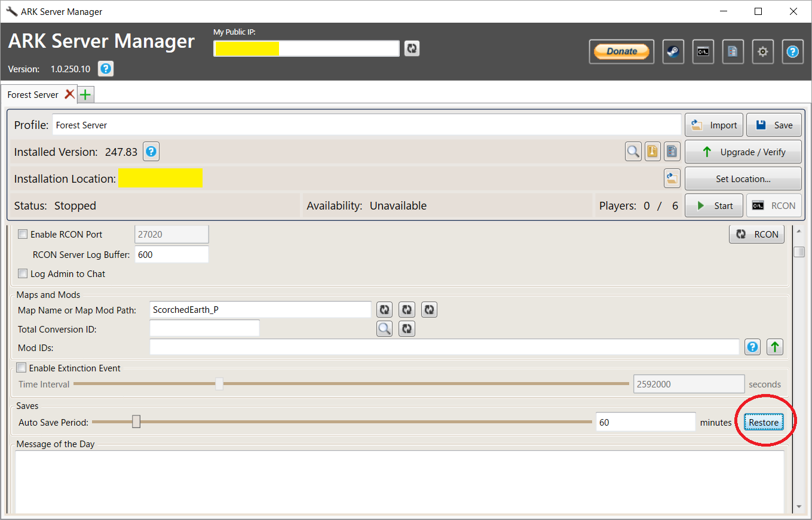Click green arrow update icon for Mod IDs

click(775, 347)
